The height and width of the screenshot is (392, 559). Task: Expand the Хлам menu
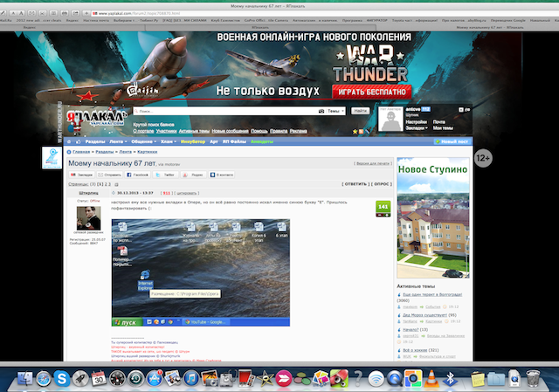pos(169,141)
